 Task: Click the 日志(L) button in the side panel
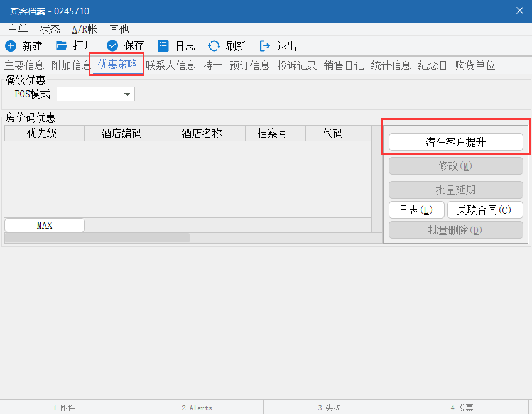click(416, 210)
